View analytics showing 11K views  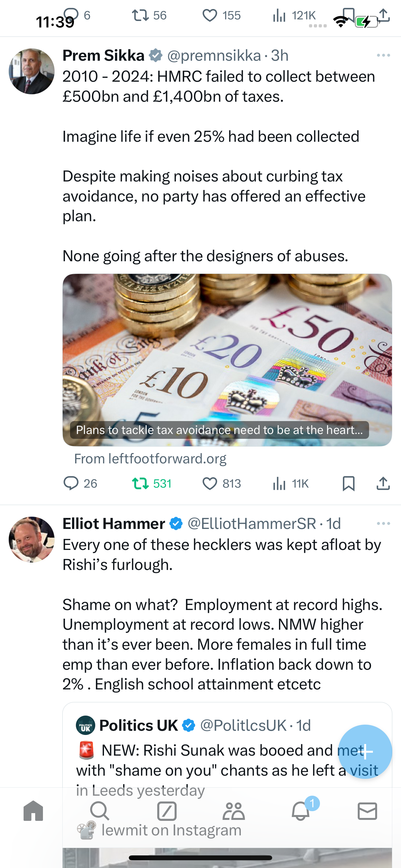pyautogui.click(x=291, y=483)
